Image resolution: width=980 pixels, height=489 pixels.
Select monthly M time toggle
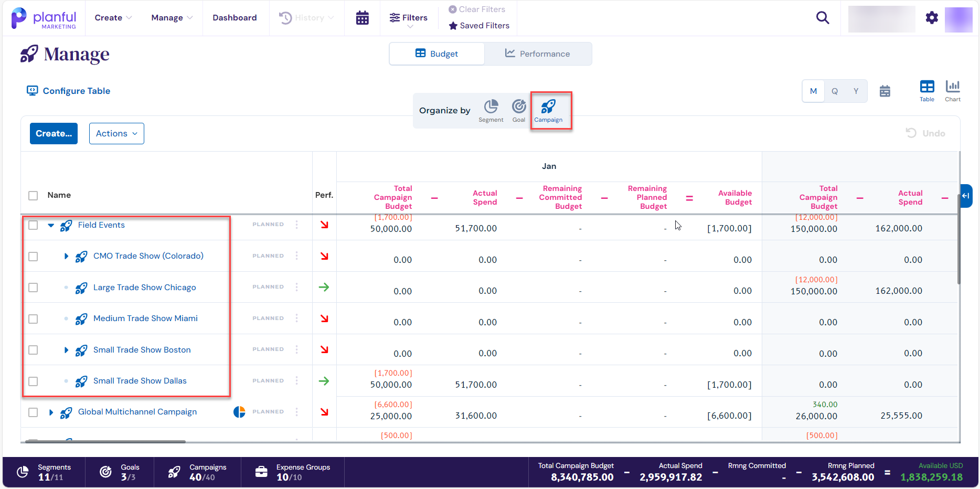[x=813, y=91]
